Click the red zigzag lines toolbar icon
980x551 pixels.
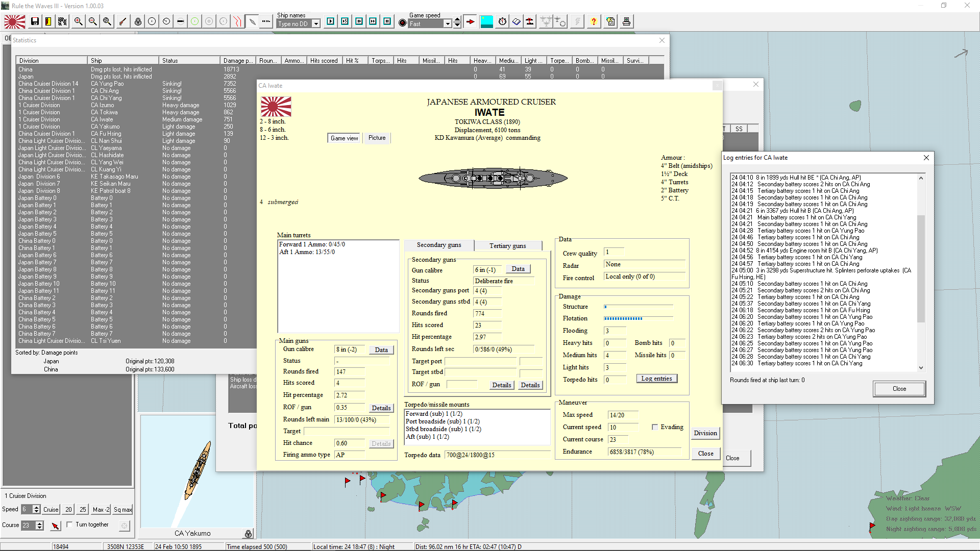237,21
